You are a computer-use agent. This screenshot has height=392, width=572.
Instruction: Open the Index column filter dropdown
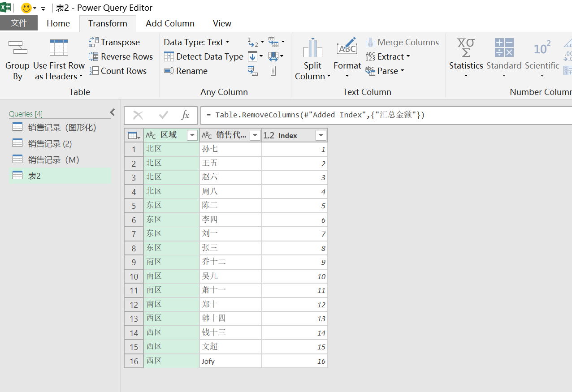pos(321,135)
